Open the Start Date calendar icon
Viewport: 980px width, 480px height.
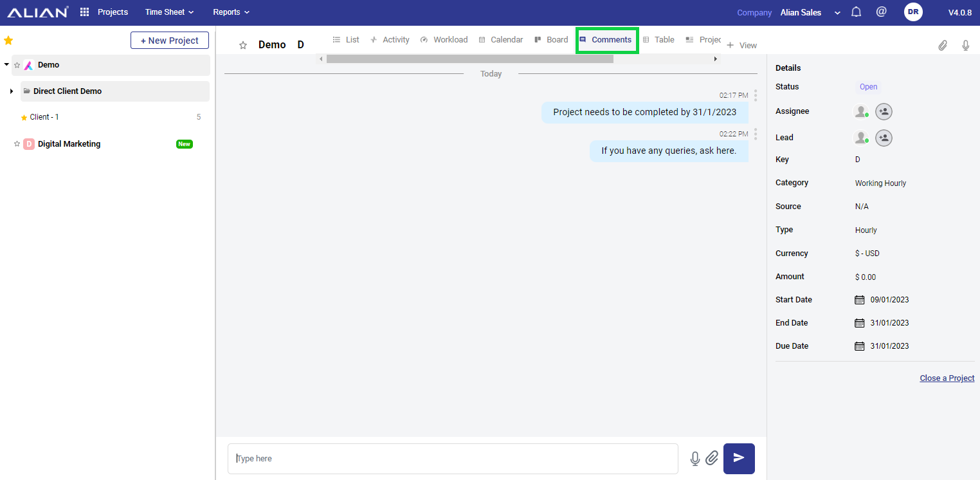(859, 300)
